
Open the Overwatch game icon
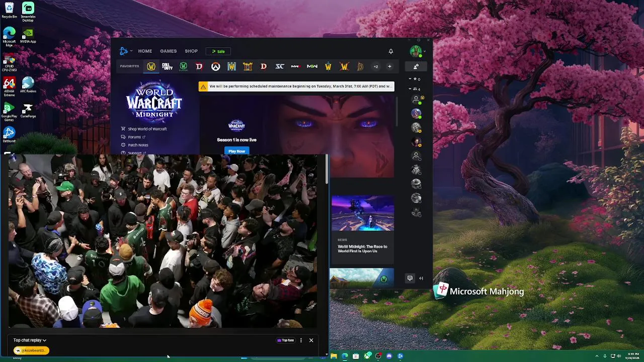[x=215, y=66]
